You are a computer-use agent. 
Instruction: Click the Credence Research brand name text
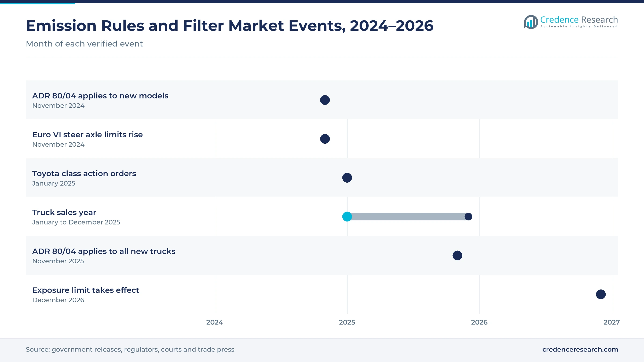pos(579,20)
